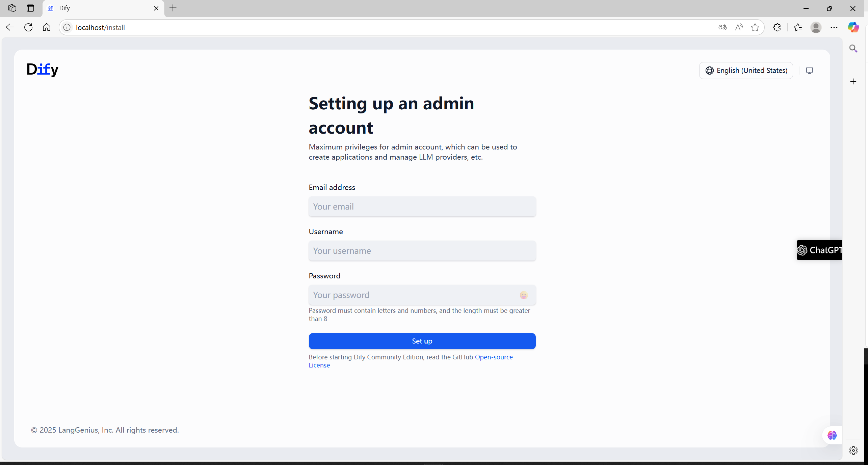Open a new browser tab

(173, 8)
